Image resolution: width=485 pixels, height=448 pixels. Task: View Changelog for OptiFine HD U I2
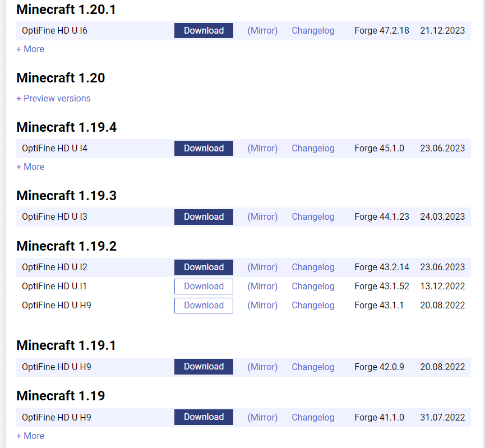pos(313,267)
